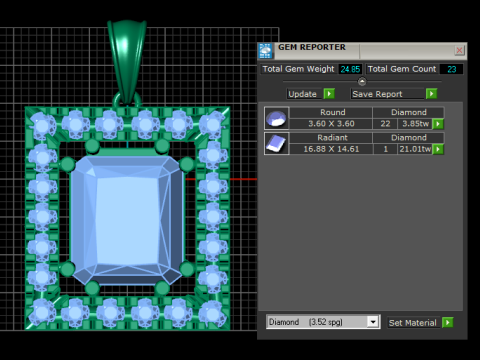The image size is (480, 360).
Task: Click the '22' quantity cell
Action: pos(385,124)
